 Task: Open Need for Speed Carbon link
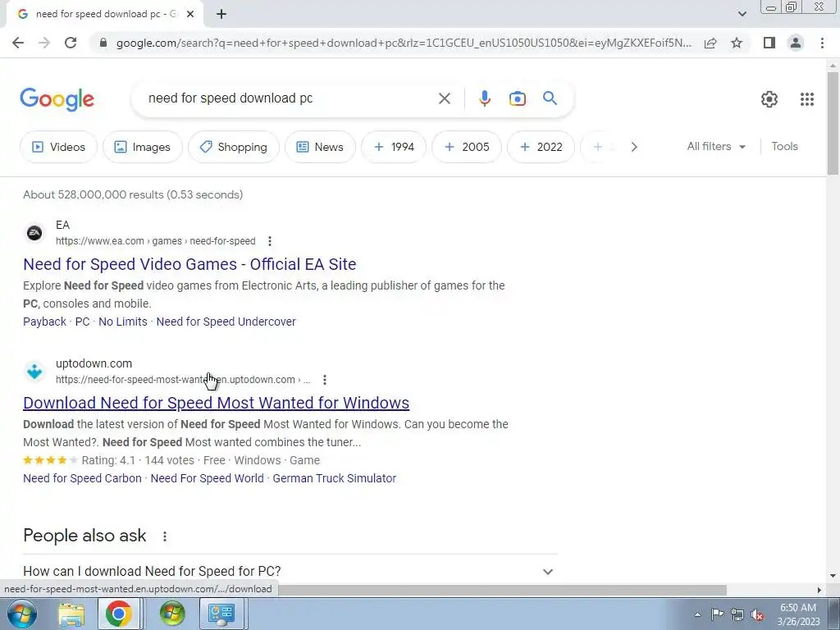pyautogui.click(x=82, y=478)
